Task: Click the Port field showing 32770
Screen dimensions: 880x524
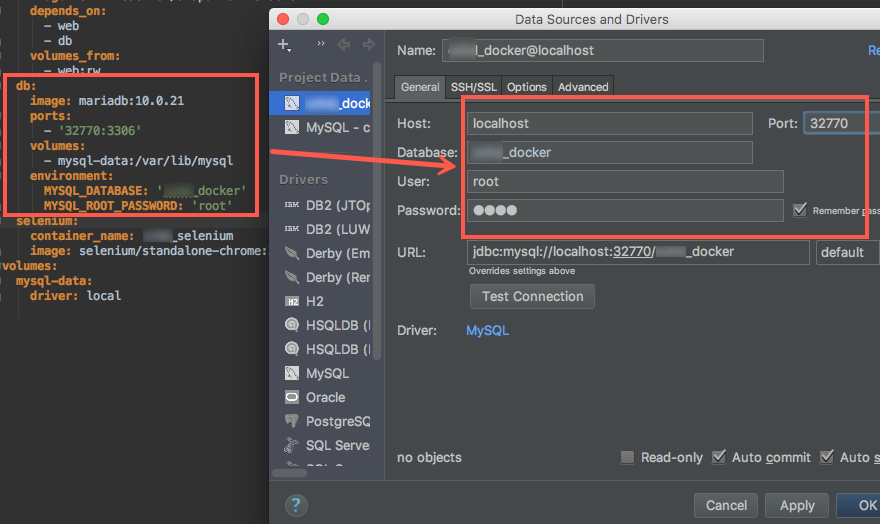Action: pos(841,123)
